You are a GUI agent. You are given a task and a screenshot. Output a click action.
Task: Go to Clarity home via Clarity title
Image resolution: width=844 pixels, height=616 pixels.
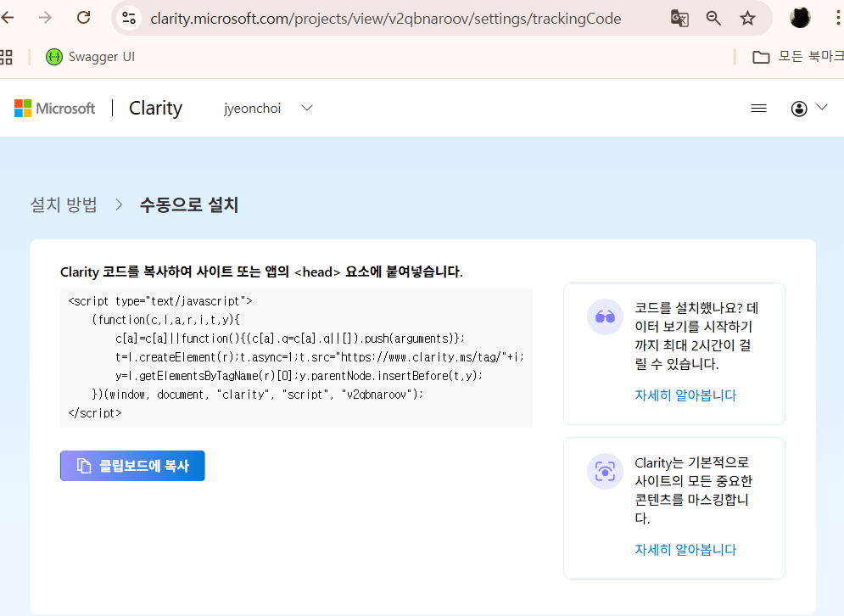click(x=155, y=109)
